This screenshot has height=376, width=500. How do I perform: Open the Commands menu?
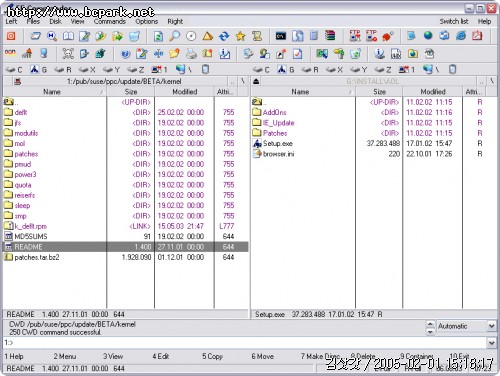(x=110, y=21)
